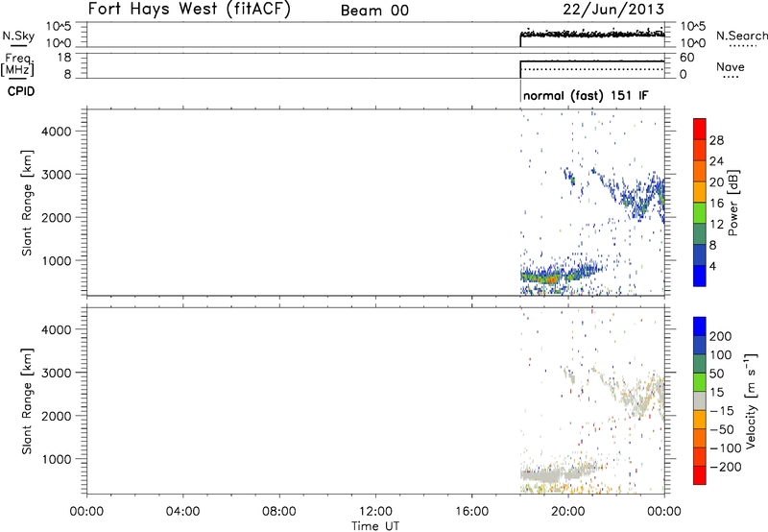
Task: Click the 'Fort Hays West (fitACF)' plot title
Action: (189, 10)
